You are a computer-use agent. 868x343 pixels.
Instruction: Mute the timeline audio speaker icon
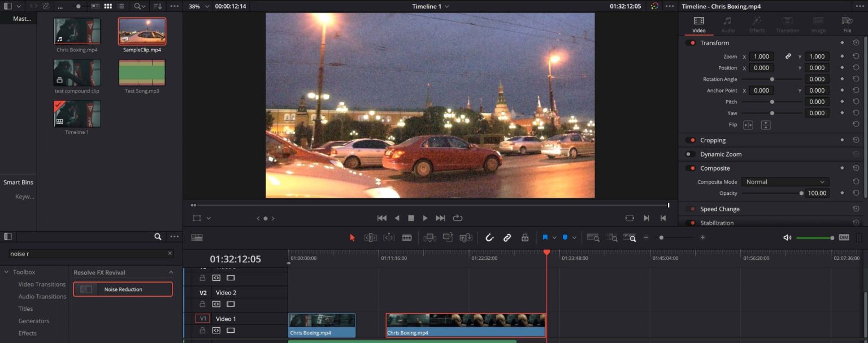click(787, 237)
